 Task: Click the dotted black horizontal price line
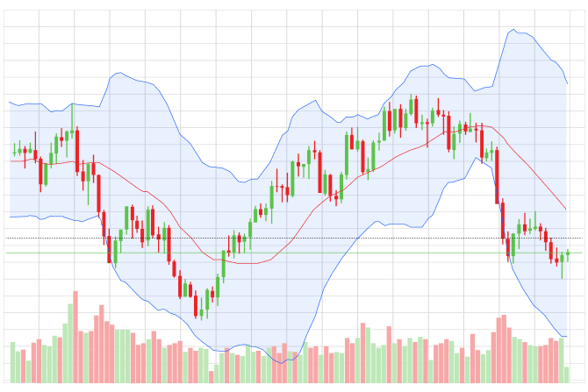click(x=263, y=238)
